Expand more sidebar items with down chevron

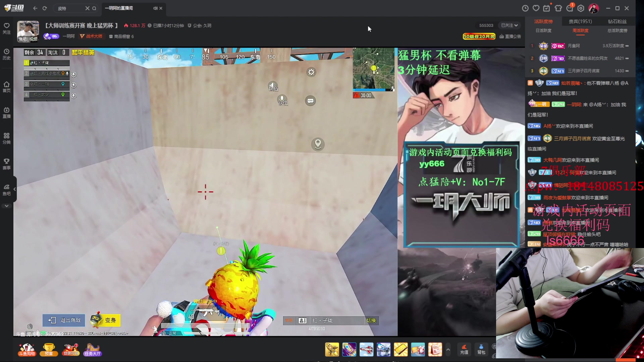pos(7,206)
